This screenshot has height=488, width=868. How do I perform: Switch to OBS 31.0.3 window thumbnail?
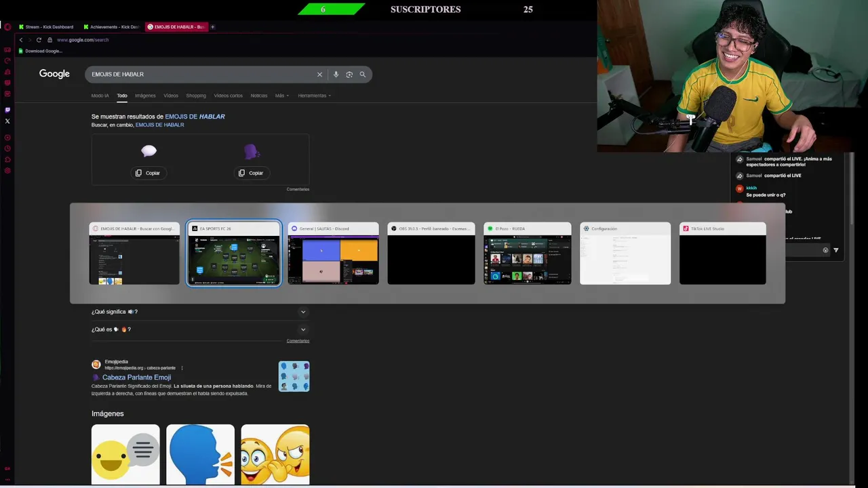tap(431, 253)
